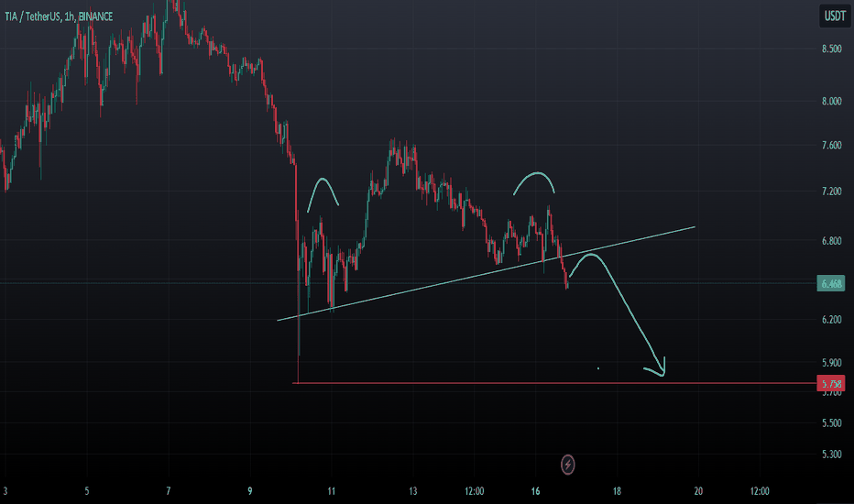Click the 5.900 price axis label
The image size is (854, 504).
(x=832, y=362)
